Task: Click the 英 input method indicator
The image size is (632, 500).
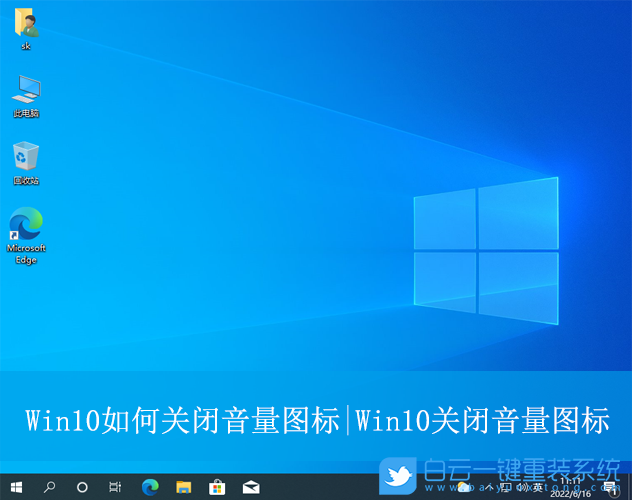Action: pyautogui.click(x=538, y=488)
